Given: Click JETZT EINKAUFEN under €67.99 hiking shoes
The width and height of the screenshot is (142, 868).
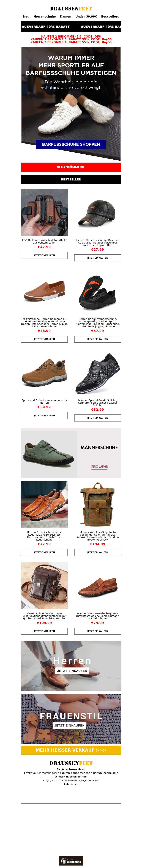Looking at the screenshot, I should 98,339.
